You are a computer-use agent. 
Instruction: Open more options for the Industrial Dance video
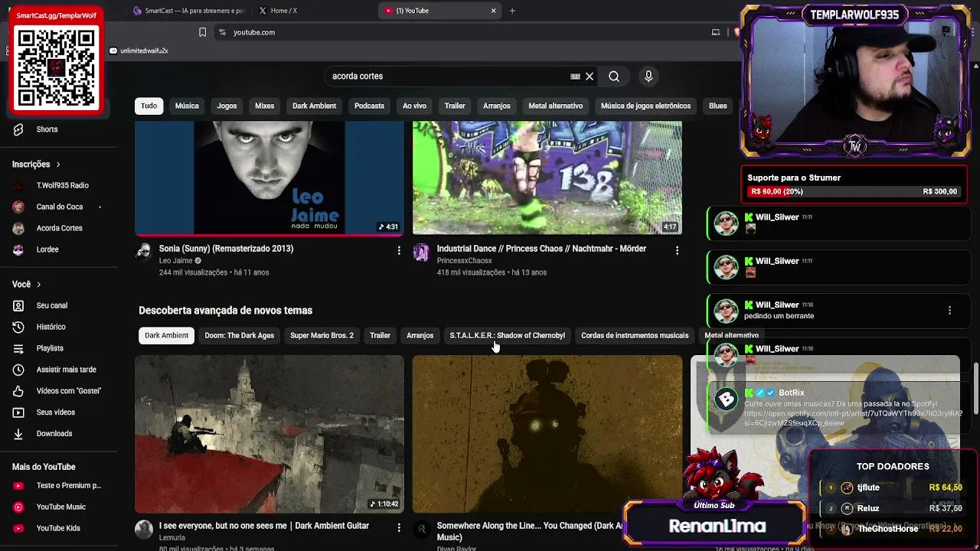(x=677, y=250)
